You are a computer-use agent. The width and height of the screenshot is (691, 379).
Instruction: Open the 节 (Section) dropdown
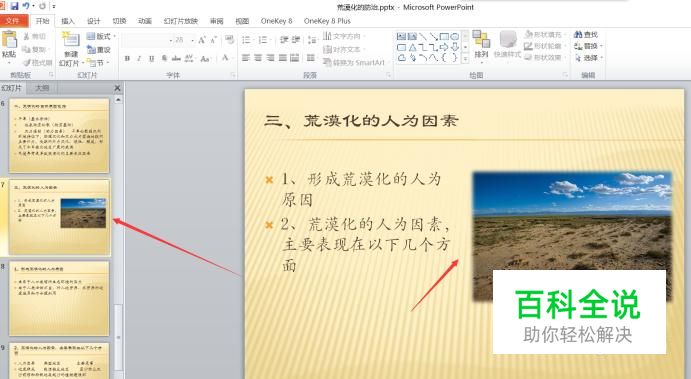98,63
